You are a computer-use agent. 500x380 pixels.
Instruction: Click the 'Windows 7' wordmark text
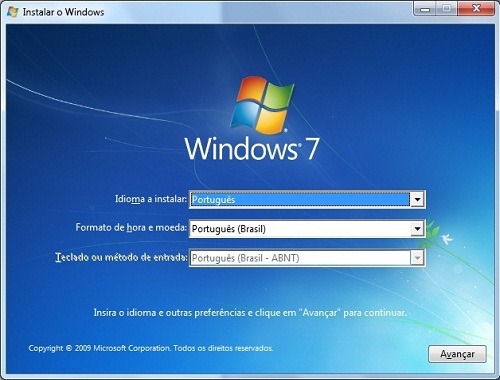(252, 149)
